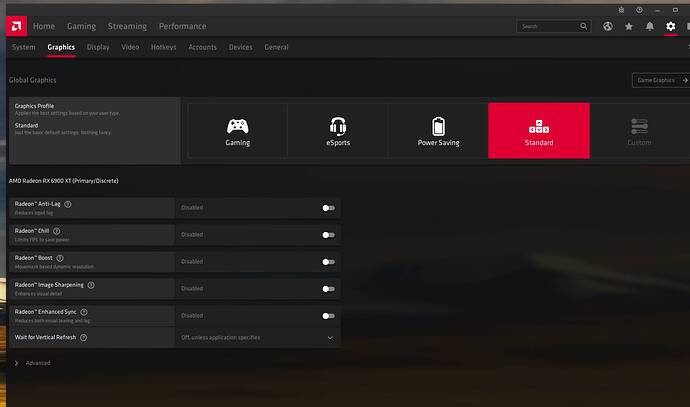Show help for Wait for Vertical Refresh
This screenshot has height=407, width=690.
click(x=84, y=337)
